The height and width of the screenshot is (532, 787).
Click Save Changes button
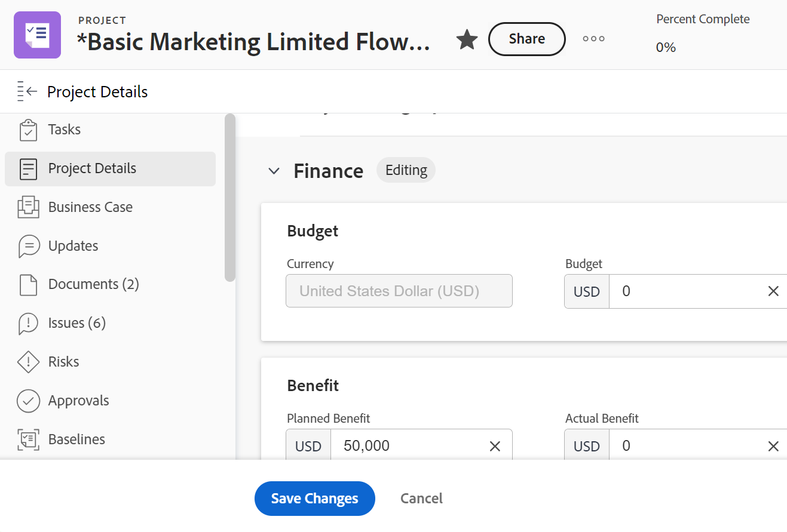point(314,499)
